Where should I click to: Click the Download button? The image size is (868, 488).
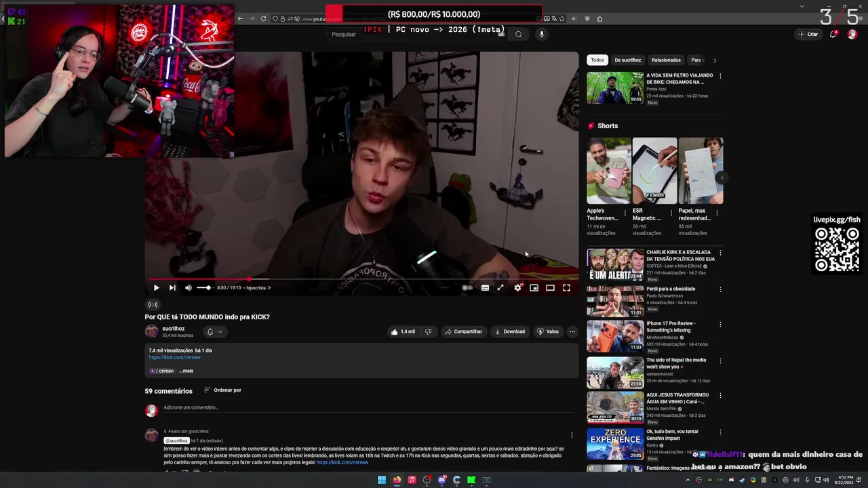tap(509, 331)
